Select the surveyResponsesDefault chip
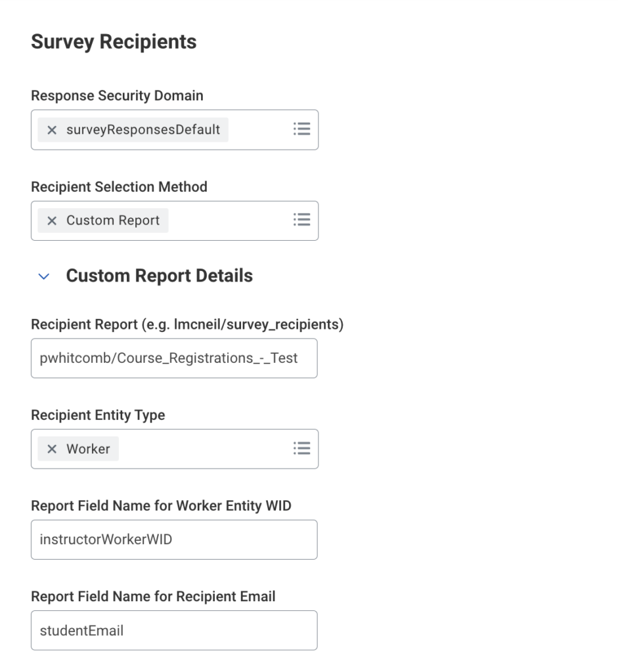This screenshot has height=672, width=618. click(143, 130)
